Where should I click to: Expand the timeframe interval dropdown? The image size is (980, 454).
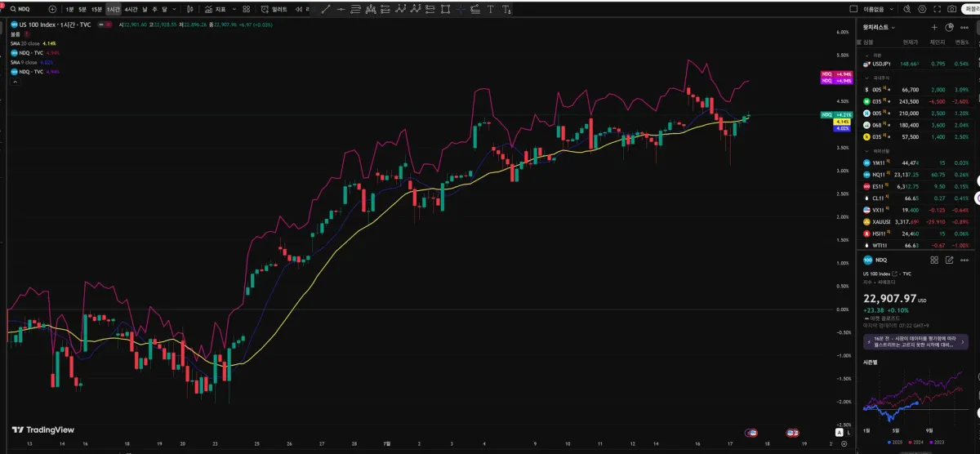[175, 9]
